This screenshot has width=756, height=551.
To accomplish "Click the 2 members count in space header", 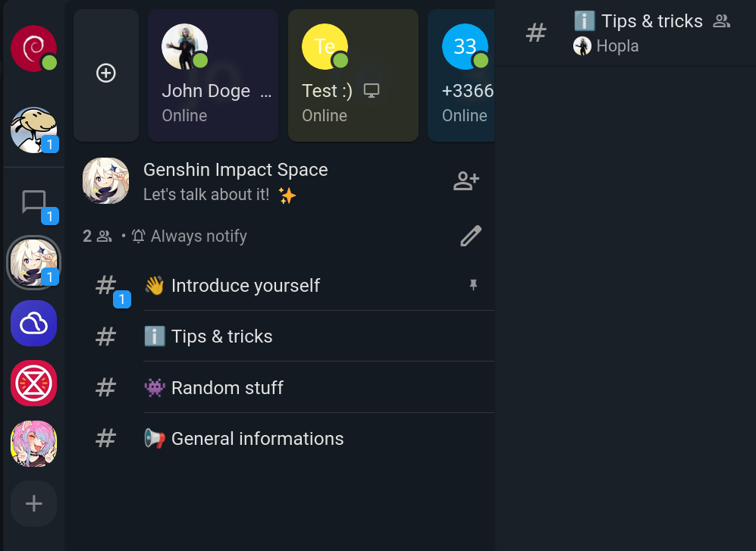I will [x=97, y=236].
